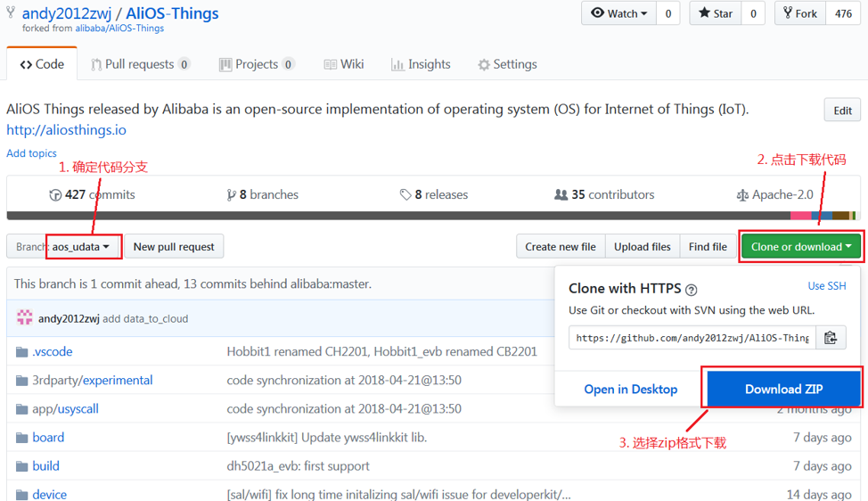
Task: Open the .vscode folder
Action: (53, 351)
